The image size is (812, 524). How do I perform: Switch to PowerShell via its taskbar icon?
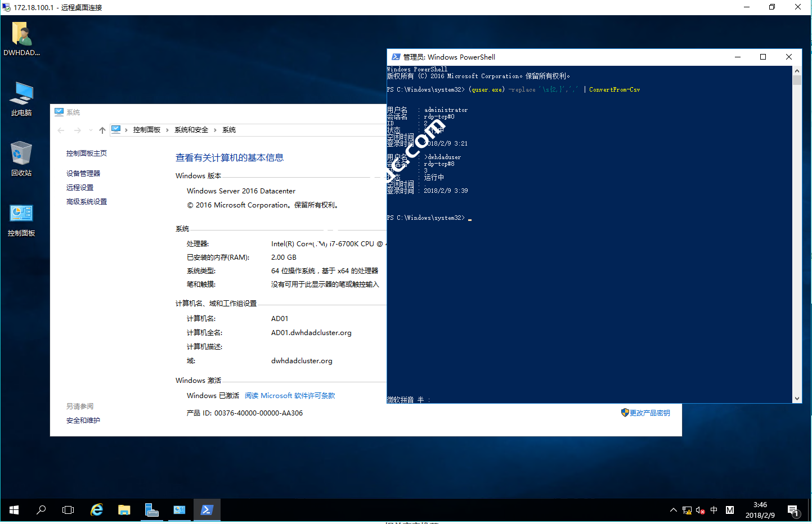(x=207, y=510)
